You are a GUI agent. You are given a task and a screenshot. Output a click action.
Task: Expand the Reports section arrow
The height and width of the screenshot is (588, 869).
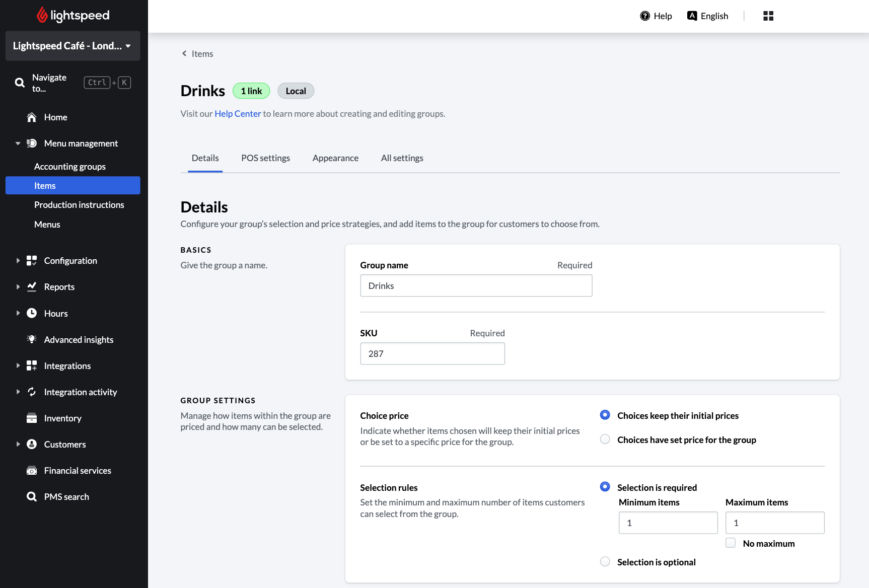click(x=18, y=287)
